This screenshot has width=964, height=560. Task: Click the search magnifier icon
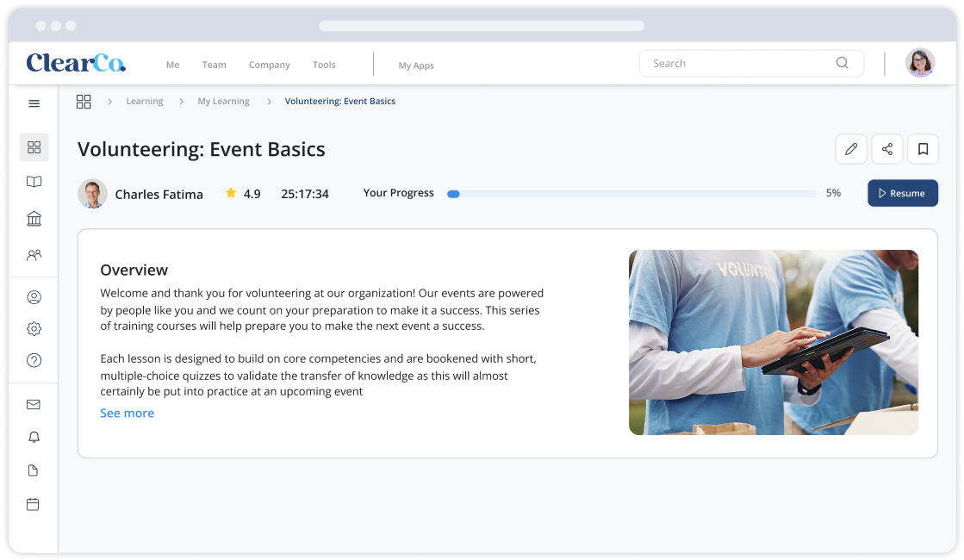pos(843,63)
